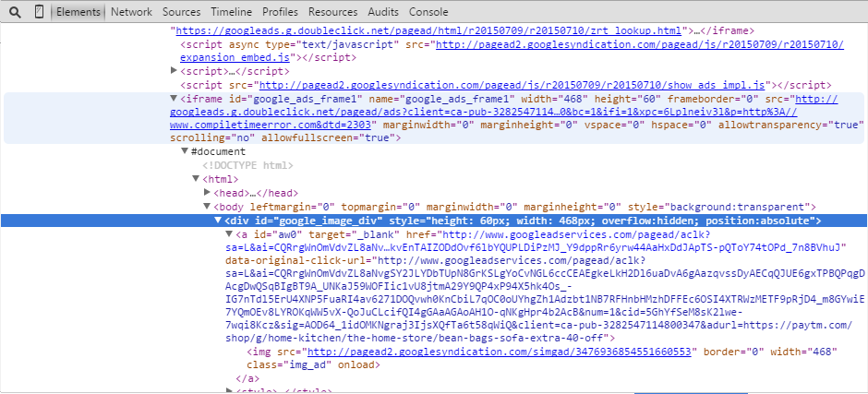Expand the head element node
The height and width of the screenshot is (394, 868).
[x=207, y=193]
